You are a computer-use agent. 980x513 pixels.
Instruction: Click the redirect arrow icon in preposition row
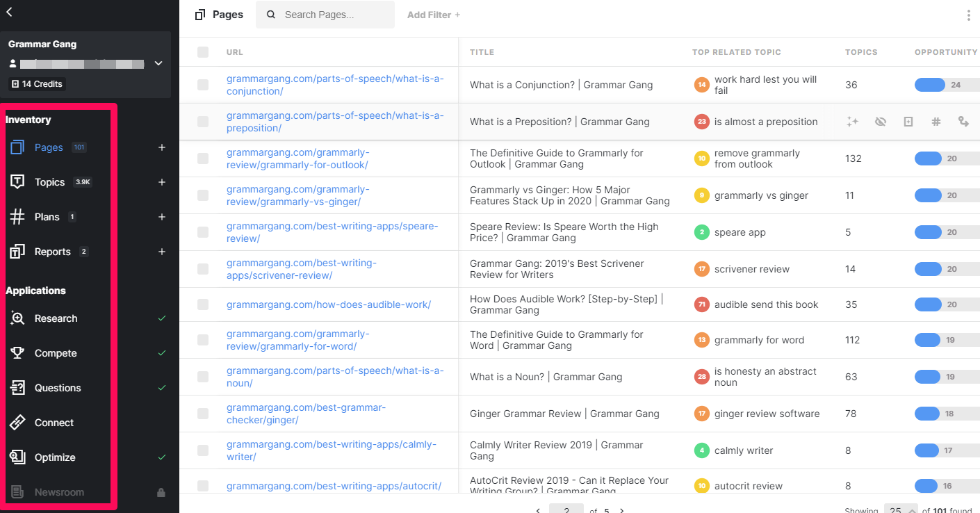pyautogui.click(x=963, y=122)
